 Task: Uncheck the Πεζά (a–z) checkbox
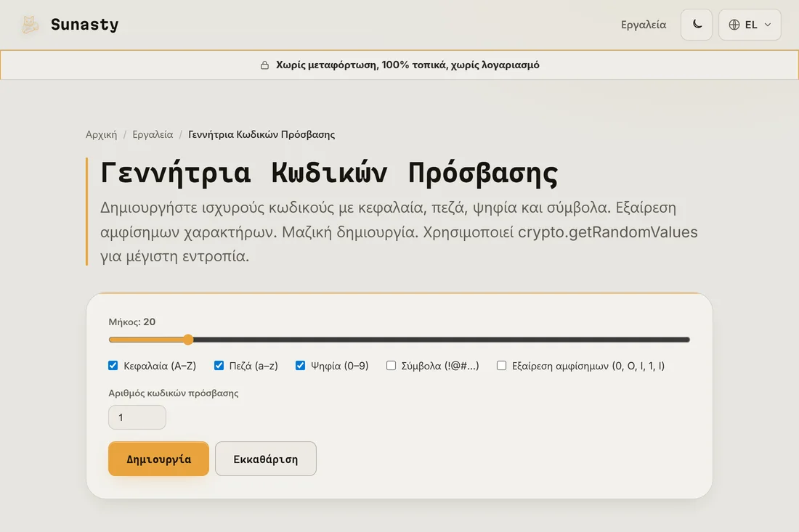[x=219, y=366]
